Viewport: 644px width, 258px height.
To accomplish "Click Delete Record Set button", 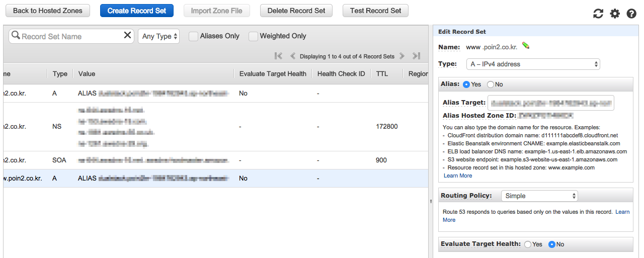I will pyautogui.click(x=296, y=11).
